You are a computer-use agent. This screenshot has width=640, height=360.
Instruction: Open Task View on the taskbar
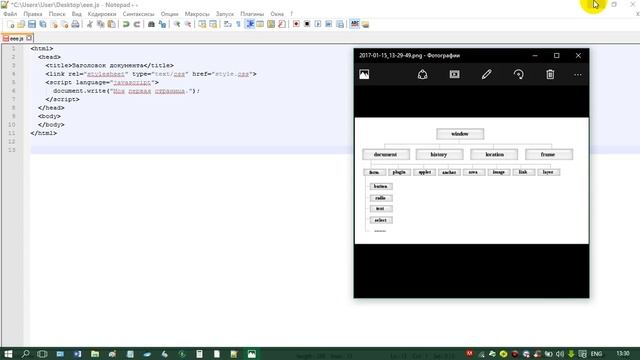coord(42,354)
